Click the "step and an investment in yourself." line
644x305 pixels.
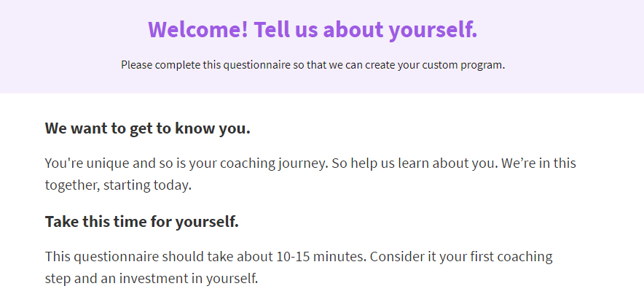pos(152,279)
